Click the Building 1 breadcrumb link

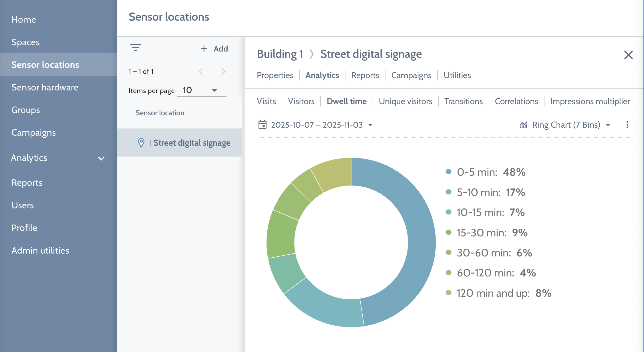click(x=280, y=54)
